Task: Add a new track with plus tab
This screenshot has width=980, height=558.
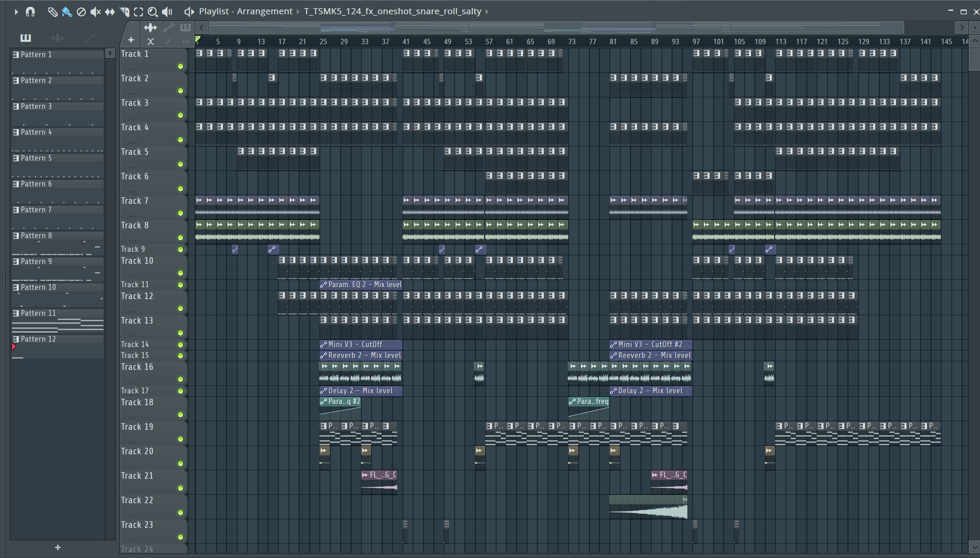Action: [131, 40]
